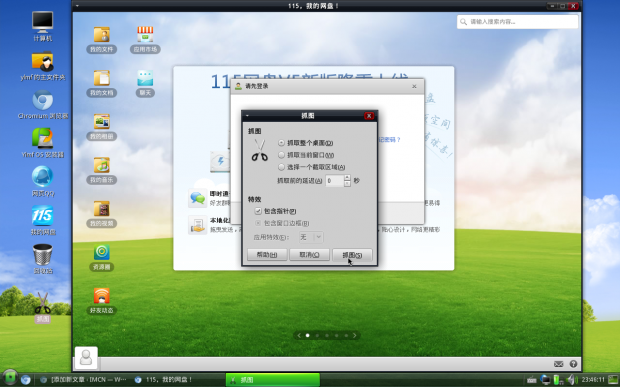Select 抓取整个桌面 radio option

[306, 143]
